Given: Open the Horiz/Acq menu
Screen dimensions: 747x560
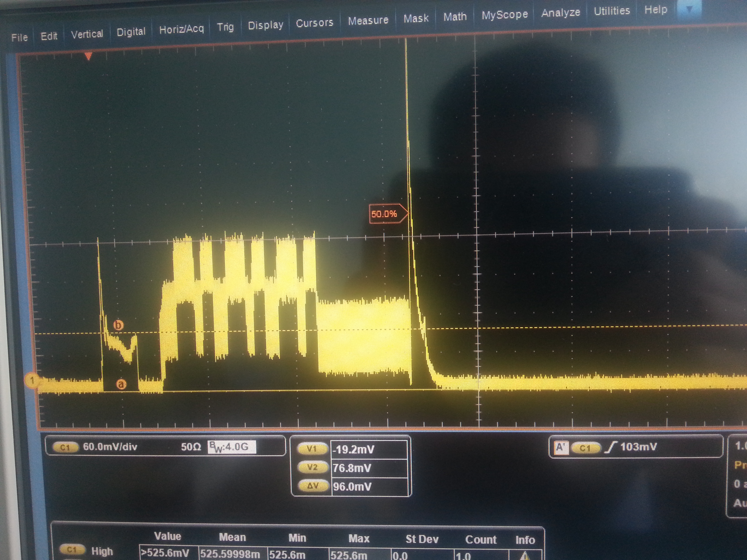Looking at the screenshot, I should pos(181,29).
